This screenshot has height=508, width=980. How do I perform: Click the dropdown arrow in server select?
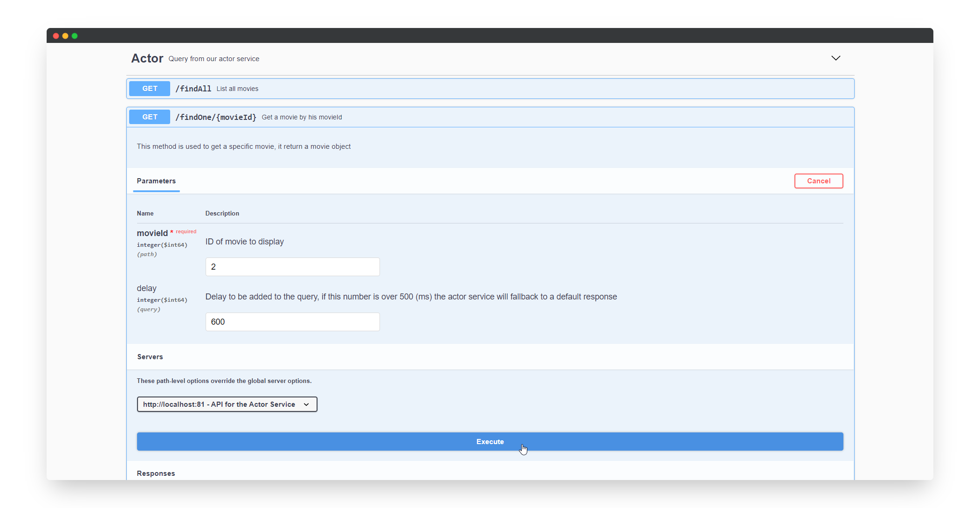306,404
